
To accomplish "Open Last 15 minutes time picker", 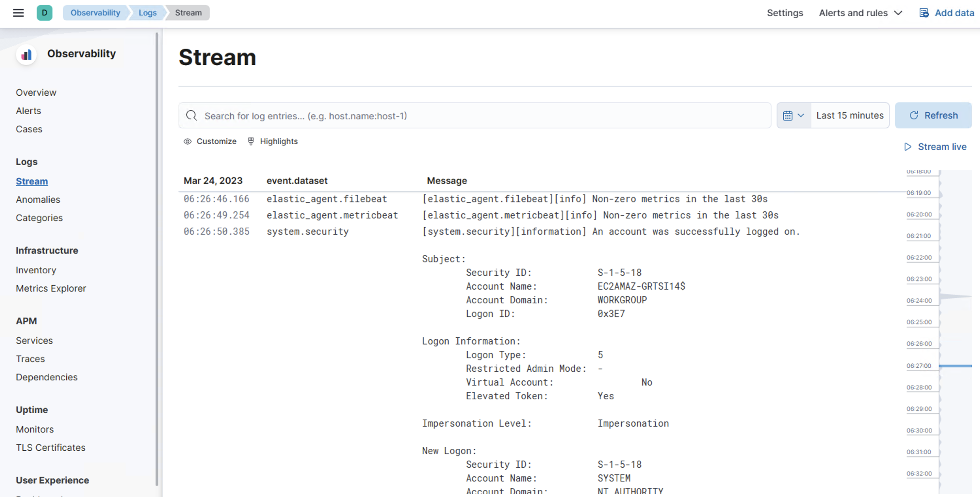I will click(x=850, y=116).
